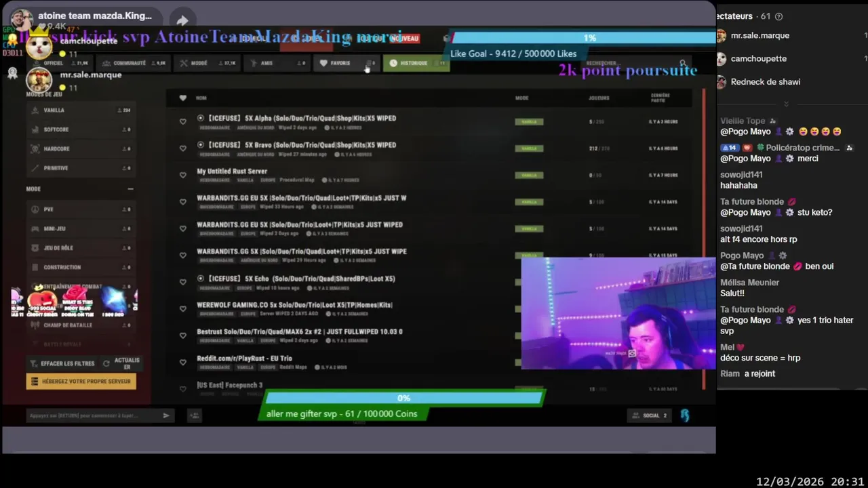Click the streamer webcam overlay
This screenshot has width=868, height=488.
click(x=618, y=313)
